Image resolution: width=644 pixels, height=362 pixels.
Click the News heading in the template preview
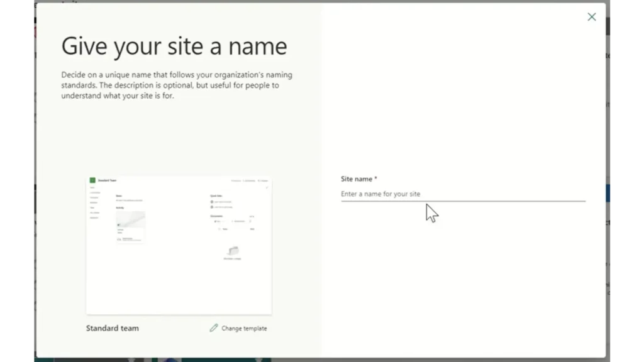(x=118, y=196)
